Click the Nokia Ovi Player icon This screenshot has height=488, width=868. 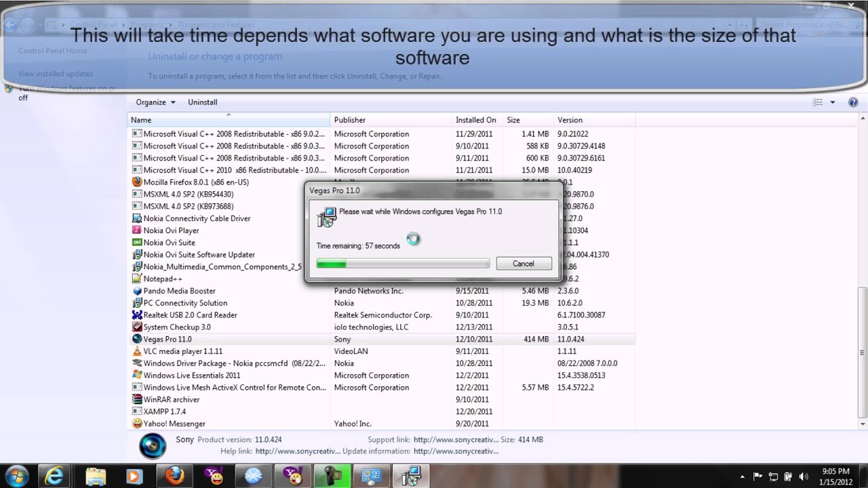[x=137, y=230]
